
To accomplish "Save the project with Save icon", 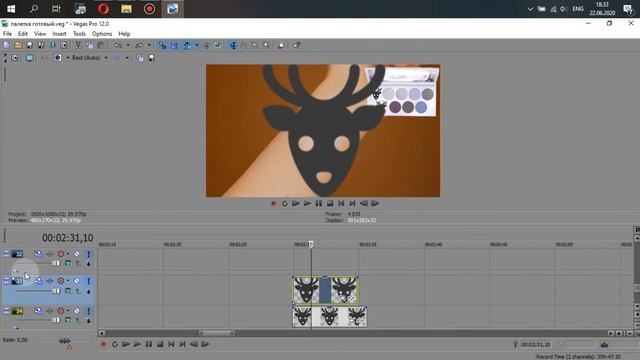I will (x=29, y=45).
